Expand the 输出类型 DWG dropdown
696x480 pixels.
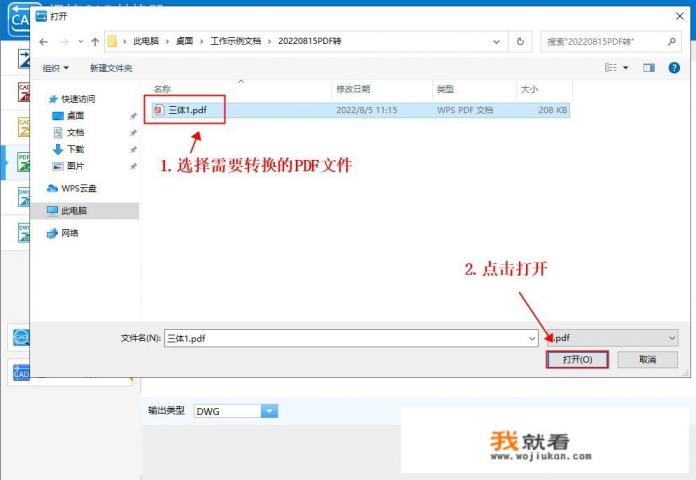tap(269, 411)
